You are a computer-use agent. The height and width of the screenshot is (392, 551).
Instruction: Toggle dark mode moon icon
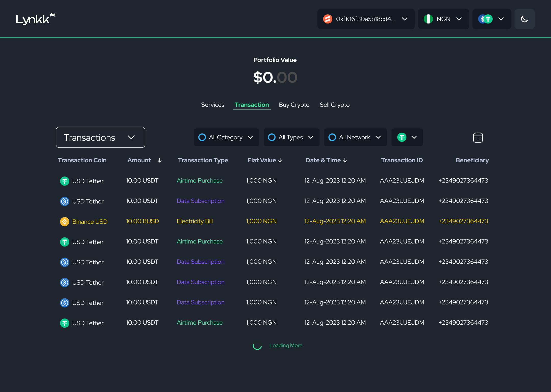(524, 19)
